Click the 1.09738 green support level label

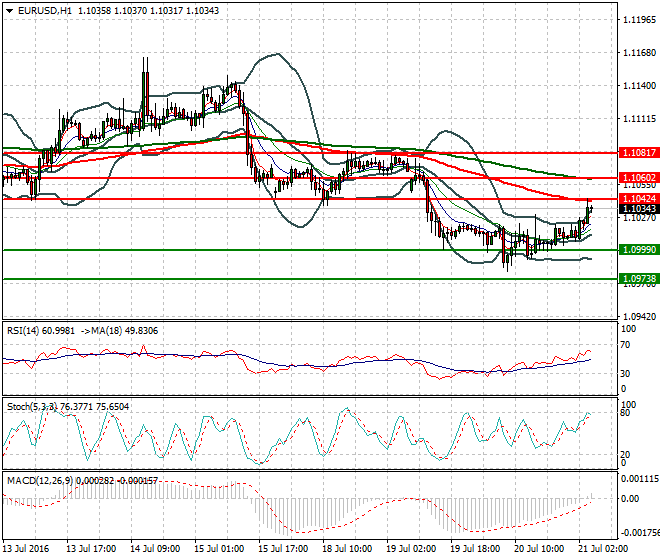pos(639,279)
